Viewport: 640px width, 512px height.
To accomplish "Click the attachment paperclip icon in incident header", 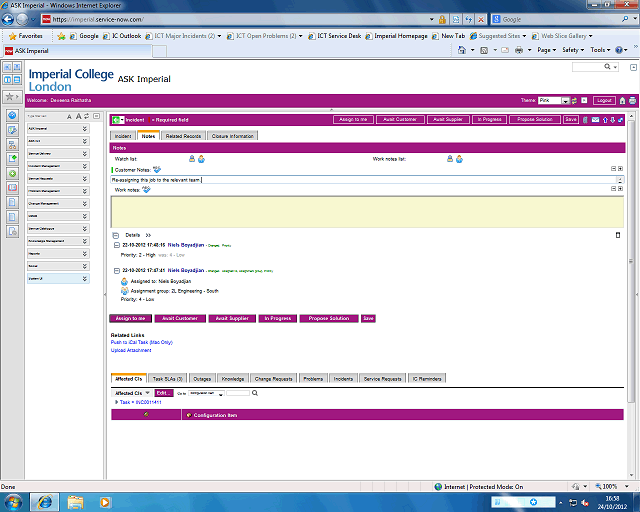I will pos(586,120).
